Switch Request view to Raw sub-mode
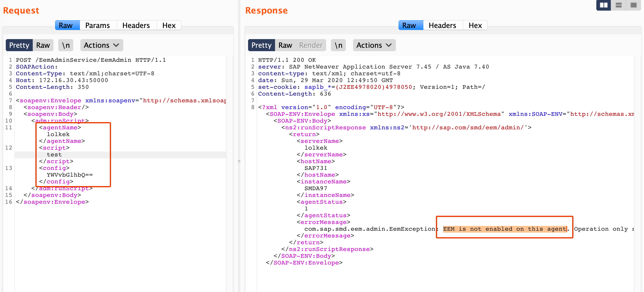 43,45
